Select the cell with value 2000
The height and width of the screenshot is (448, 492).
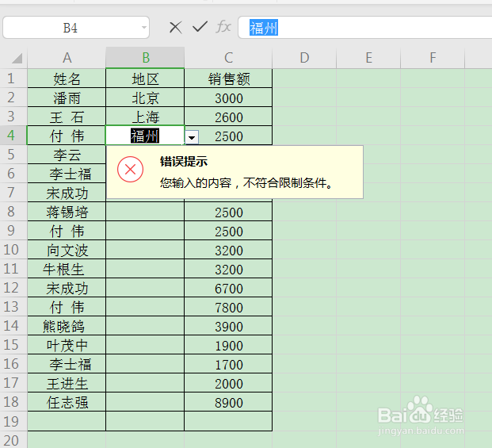[x=228, y=383]
